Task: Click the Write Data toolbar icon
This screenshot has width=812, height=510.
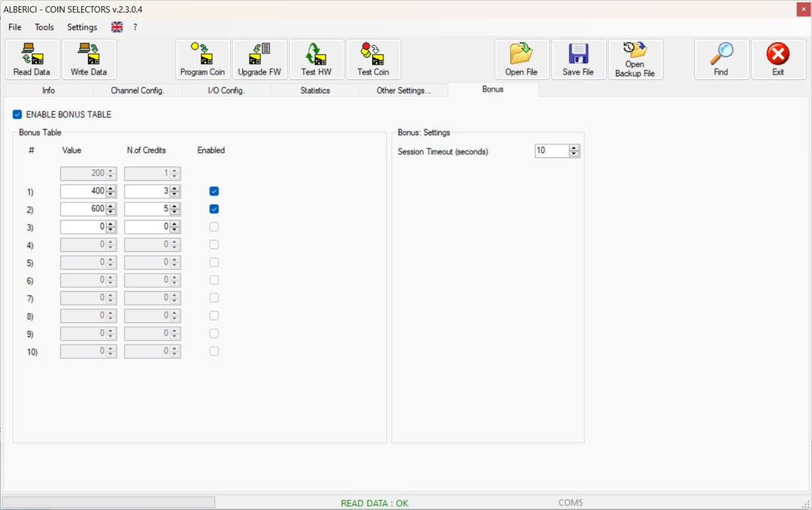Action: (x=89, y=59)
